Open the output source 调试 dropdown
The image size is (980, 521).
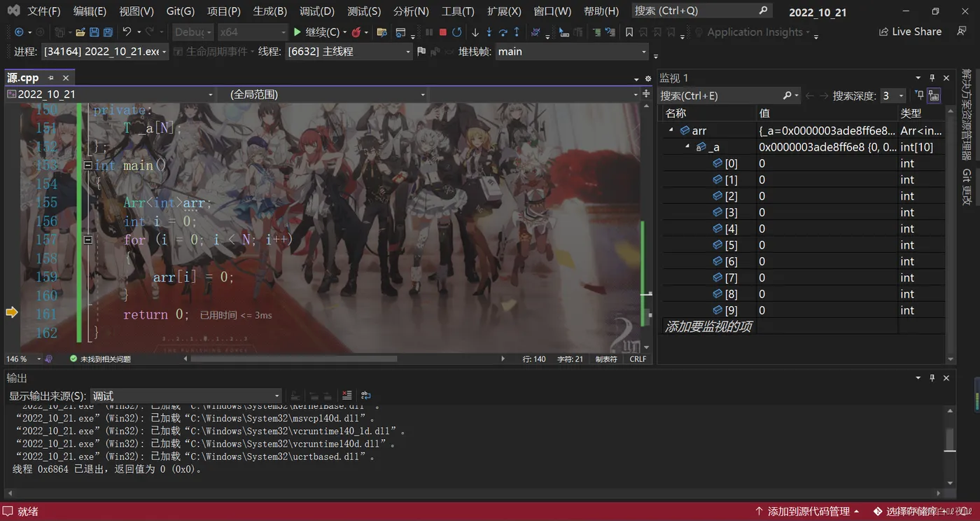click(277, 396)
